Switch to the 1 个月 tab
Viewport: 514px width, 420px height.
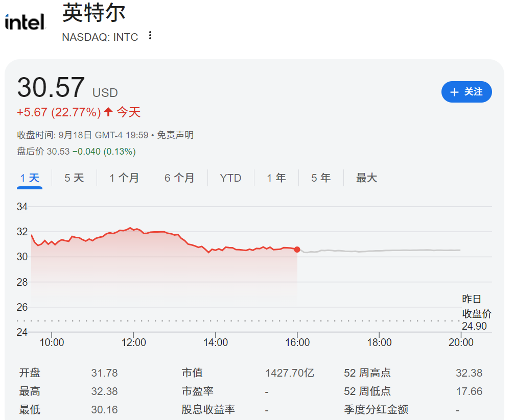pos(124,178)
